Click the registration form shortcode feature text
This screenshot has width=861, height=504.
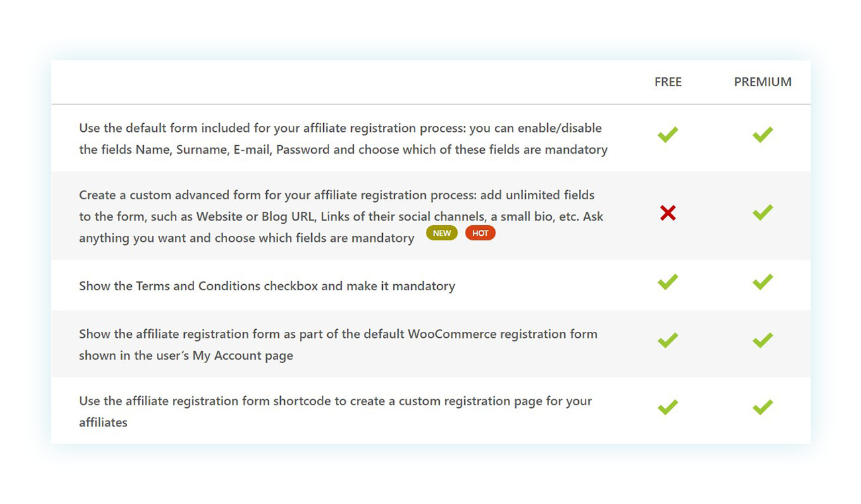(x=335, y=411)
